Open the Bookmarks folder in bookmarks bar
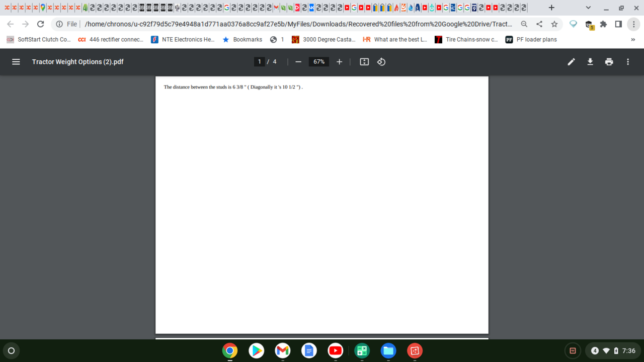This screenshot has height=362, width=644. (x=242, y=40)
